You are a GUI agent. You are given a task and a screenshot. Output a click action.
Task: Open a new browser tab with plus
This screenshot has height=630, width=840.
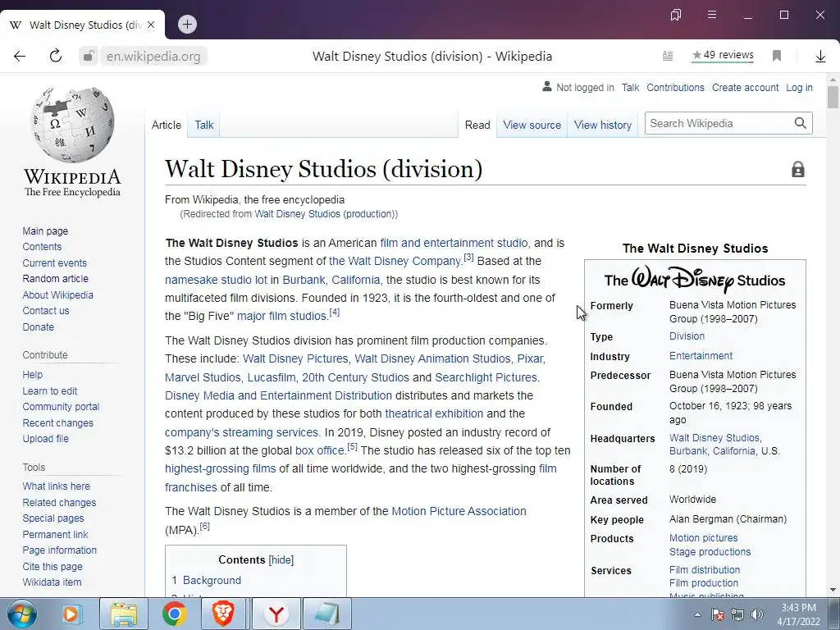(187, 24)
